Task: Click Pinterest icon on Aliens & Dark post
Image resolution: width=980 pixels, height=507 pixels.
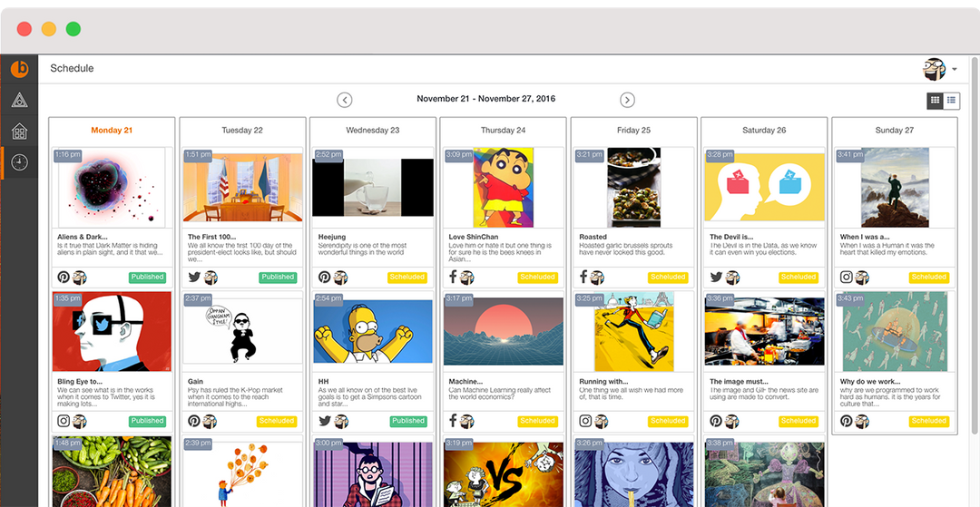Action: pyautogui.click(x=64, y=278)
